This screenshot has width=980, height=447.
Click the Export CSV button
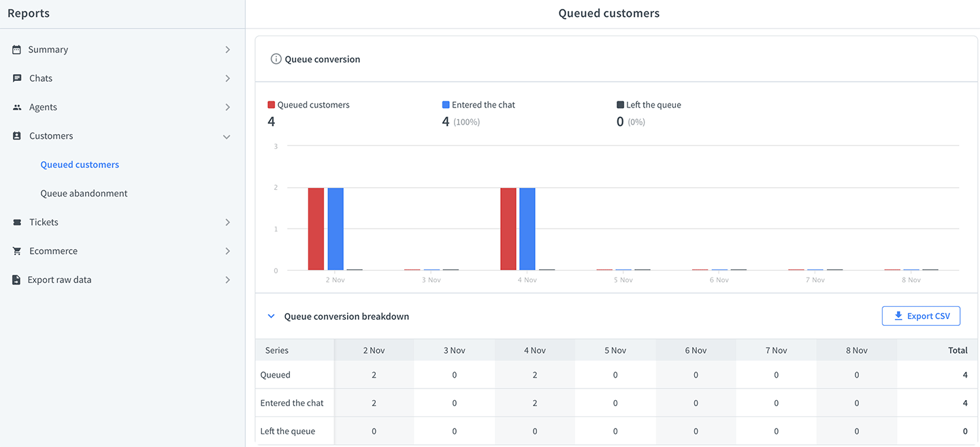click(921, 316)
